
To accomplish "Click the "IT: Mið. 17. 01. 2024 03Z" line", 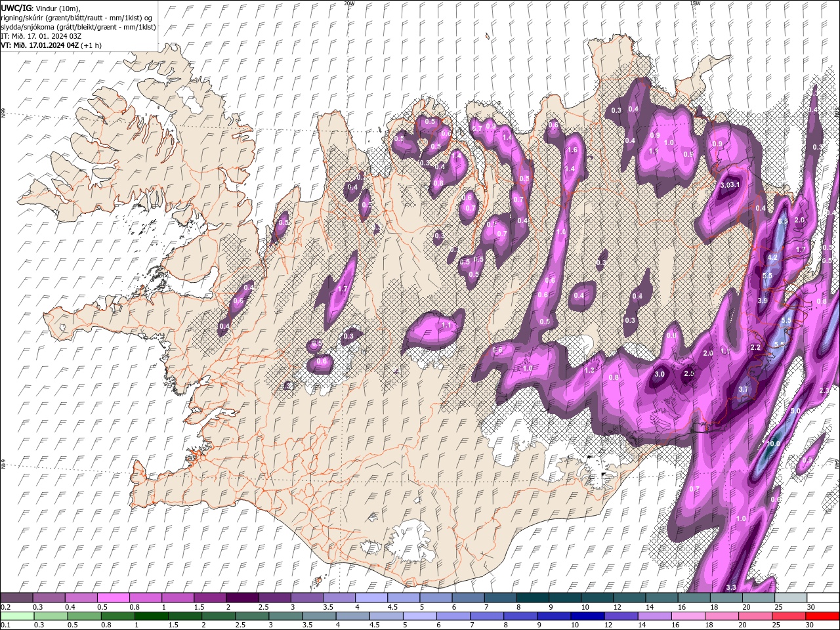I will 42,36.
